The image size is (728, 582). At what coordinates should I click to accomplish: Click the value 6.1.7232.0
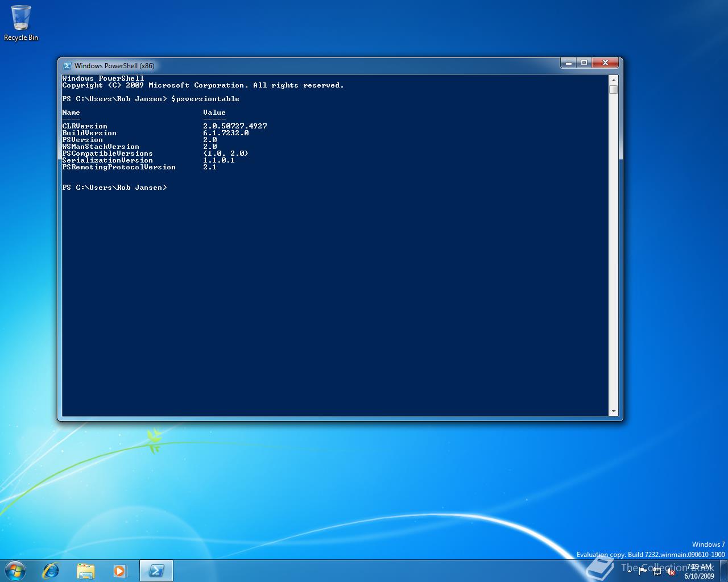226,133
